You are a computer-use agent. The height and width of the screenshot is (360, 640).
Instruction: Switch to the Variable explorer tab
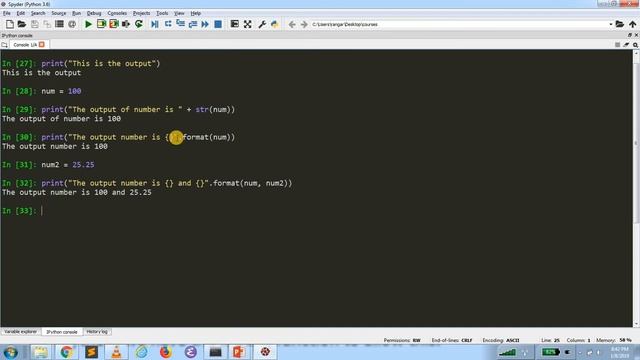(x=21, y=332)
